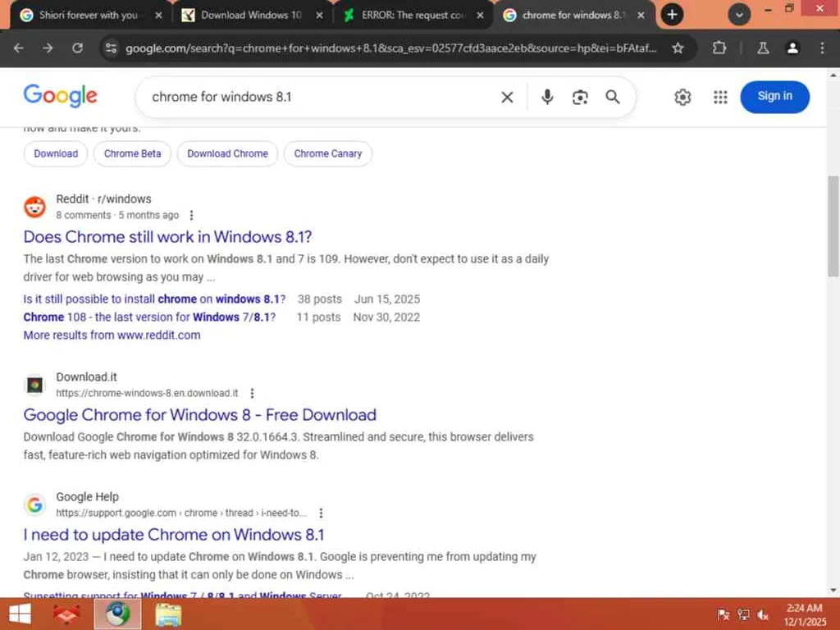Image resolution: width=840 pixels, height=630 pixels.
Task: Open Download.it result's three-dot options
Action: (x=252, y=393)
